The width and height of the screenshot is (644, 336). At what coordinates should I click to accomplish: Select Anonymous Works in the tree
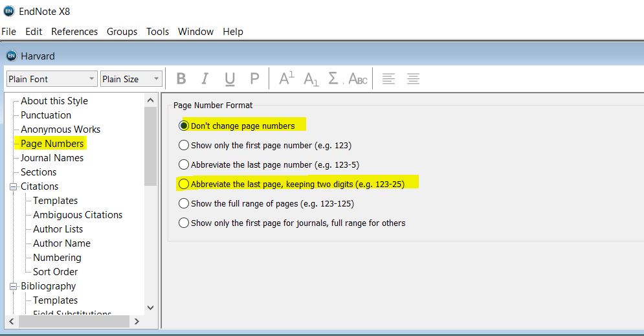pos(60,129)
